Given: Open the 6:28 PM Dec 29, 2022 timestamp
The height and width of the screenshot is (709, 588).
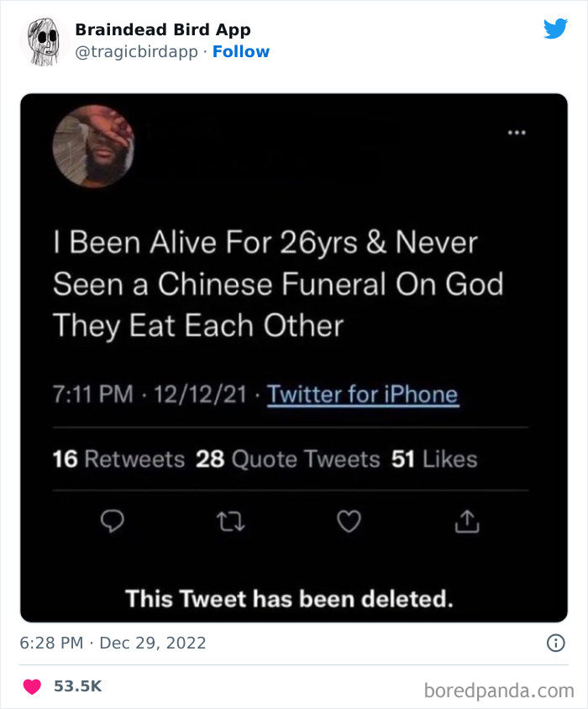Looking at the screenshot, I should (113, 643).
